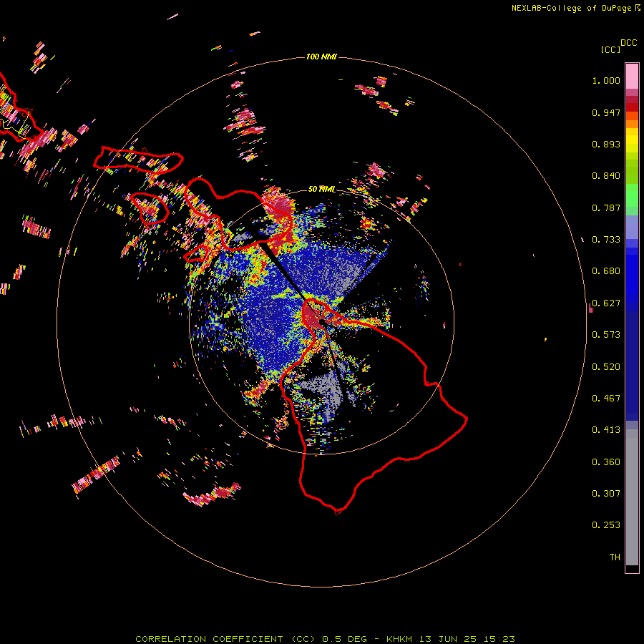Viewport: 644px width, 644px height.
Task: Select the DCC label above the color bar
Action: [x=629, y=43]
